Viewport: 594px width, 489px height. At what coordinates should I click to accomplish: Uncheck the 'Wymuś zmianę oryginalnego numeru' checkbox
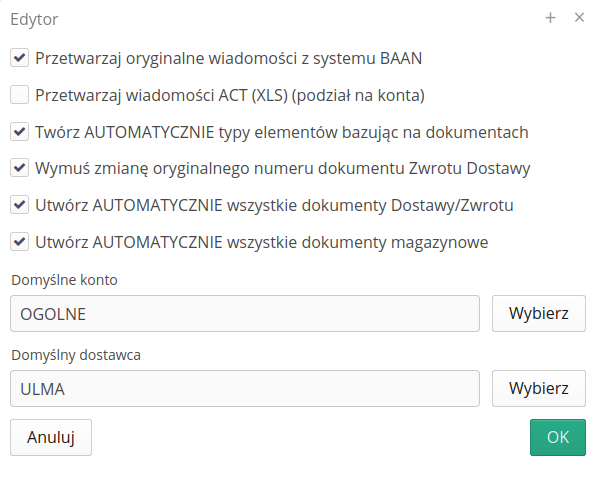(19, 168)
